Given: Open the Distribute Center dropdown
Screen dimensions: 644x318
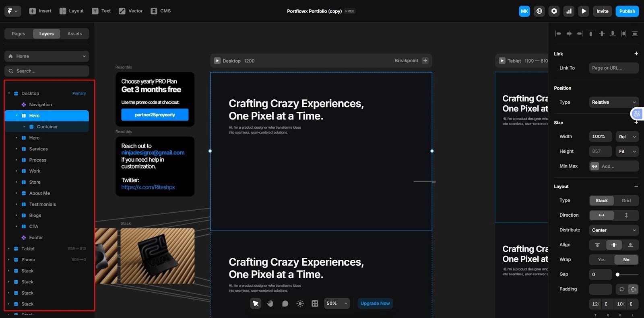Looking at the screenshot, I should click(x=614, y=230).
